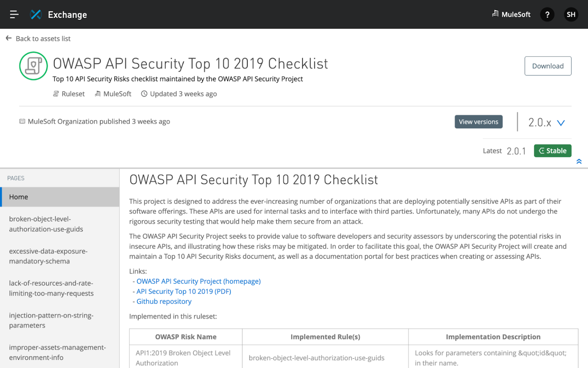Click the green ruleset scroll badge icon
The image size is (588, 368).
tap(33, 66)
